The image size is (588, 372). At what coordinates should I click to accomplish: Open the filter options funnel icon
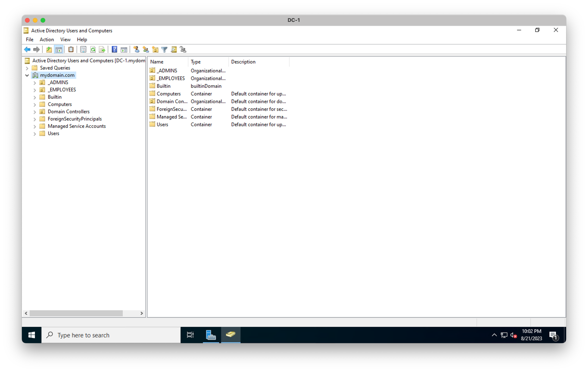coord(164,49)
